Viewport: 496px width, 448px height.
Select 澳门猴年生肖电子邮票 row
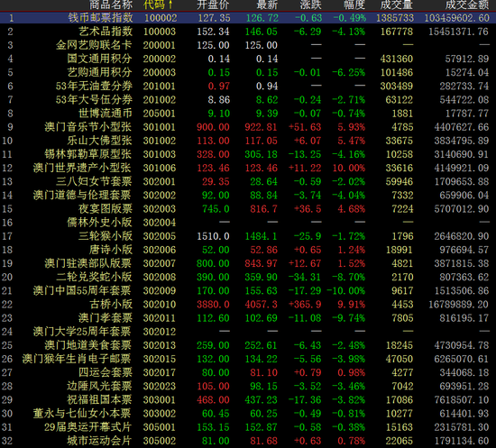[x=248, y=359]
